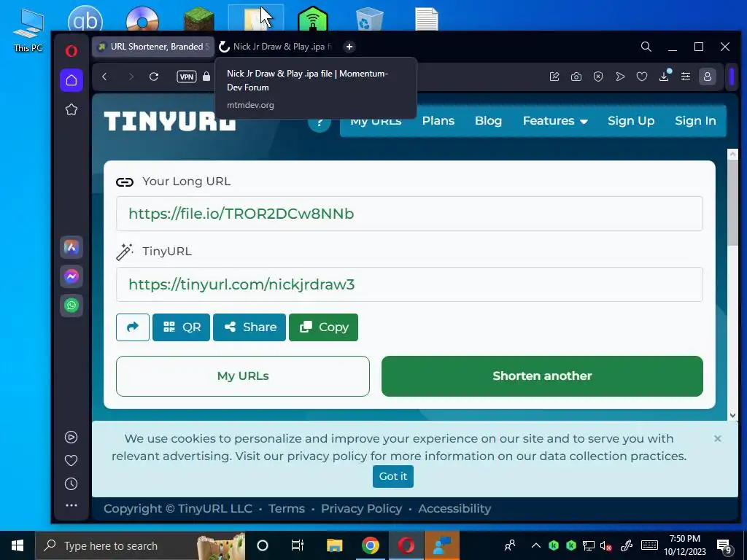Viewport: 747px width, 560px height.
Task: Click the Share button
Action: pos(249,327)
